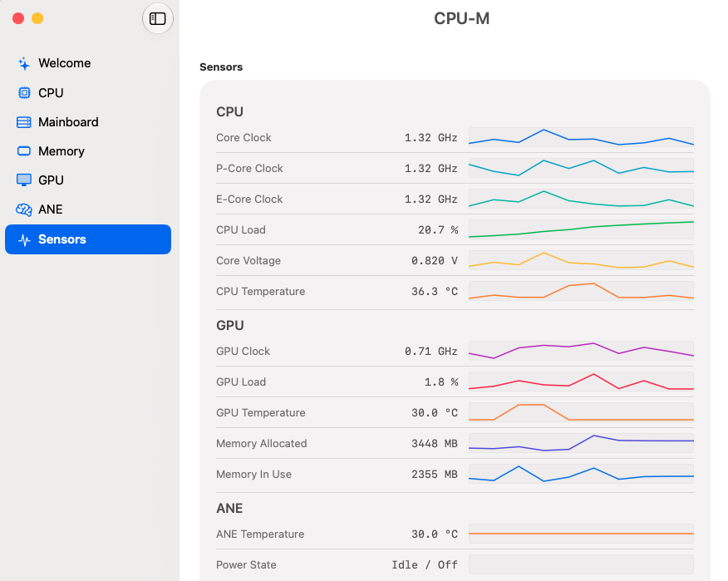Click the CPU group heading in panel

(229, 111)
